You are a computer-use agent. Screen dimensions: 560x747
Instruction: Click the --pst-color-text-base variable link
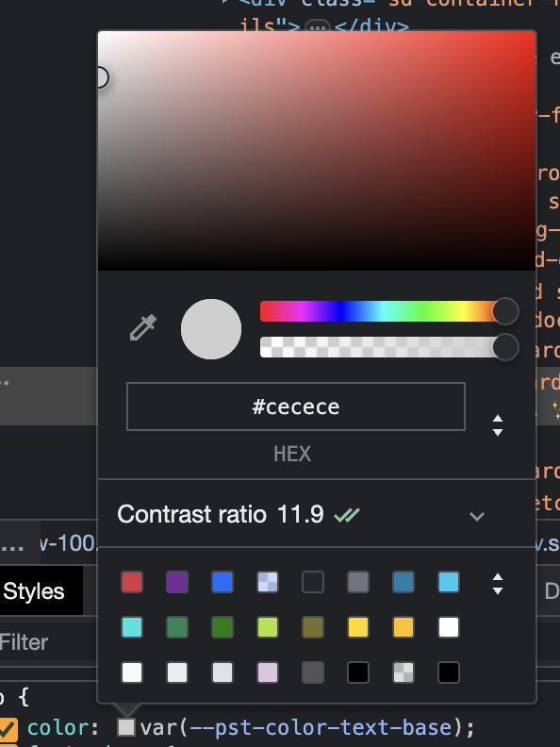[321, 728]
